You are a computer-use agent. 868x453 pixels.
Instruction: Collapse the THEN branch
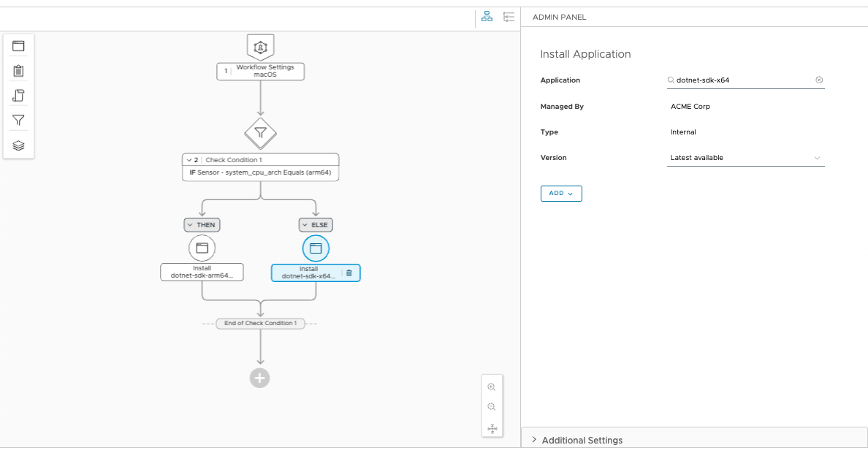click(202, 225)
